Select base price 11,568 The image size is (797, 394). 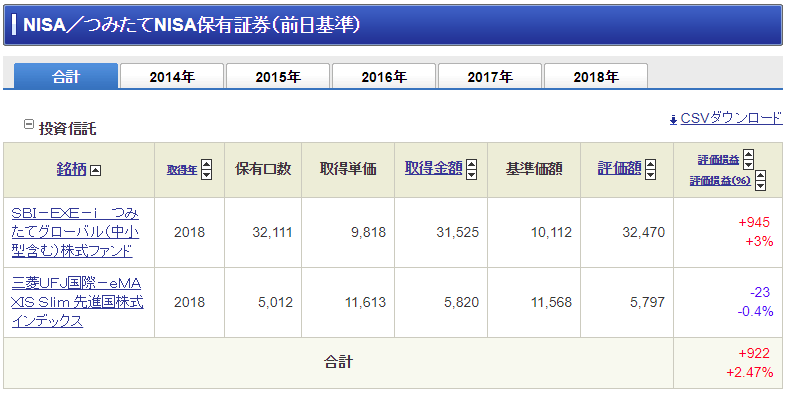551,302
